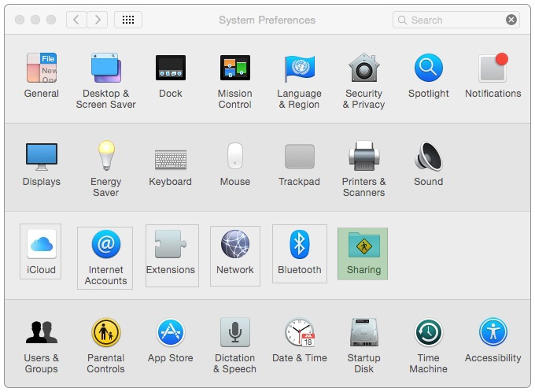Open the Dock preferences
Viewport: 535px width, 392px height.
(x=171, y=76)
